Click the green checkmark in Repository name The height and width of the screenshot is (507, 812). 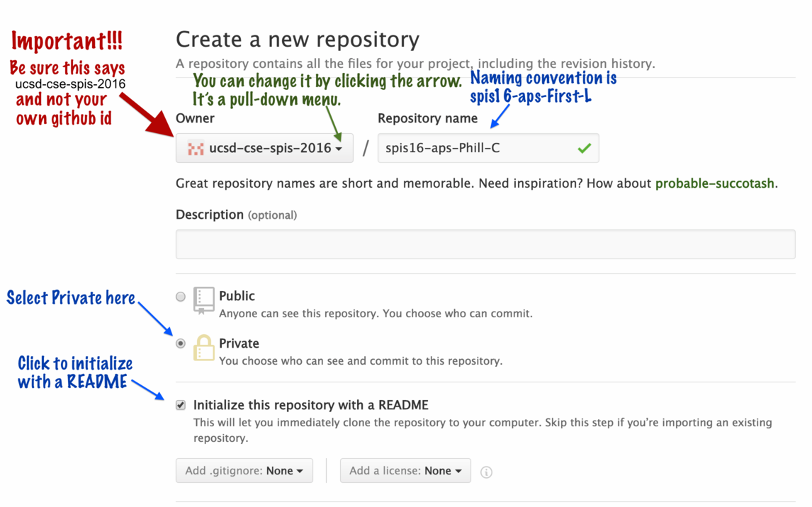pos(584,149)
